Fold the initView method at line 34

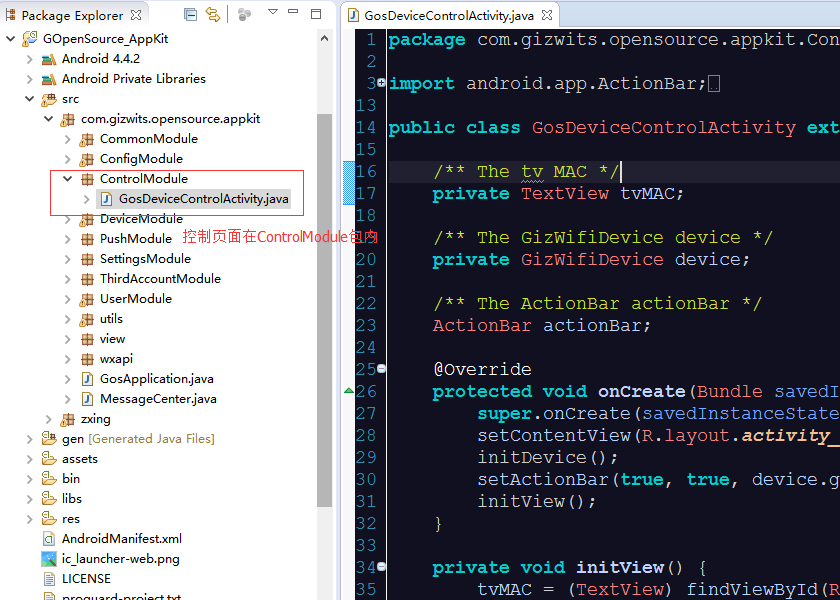381,567
